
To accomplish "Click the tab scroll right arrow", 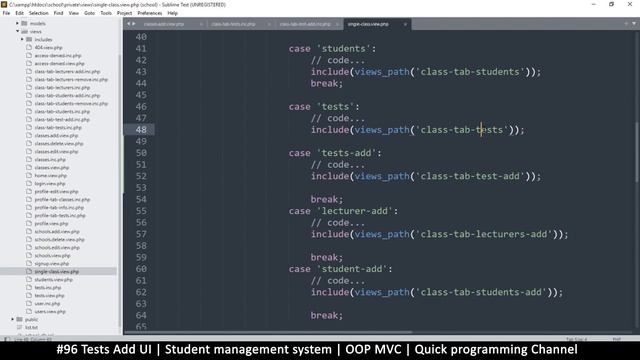I will tap(133, 24).
